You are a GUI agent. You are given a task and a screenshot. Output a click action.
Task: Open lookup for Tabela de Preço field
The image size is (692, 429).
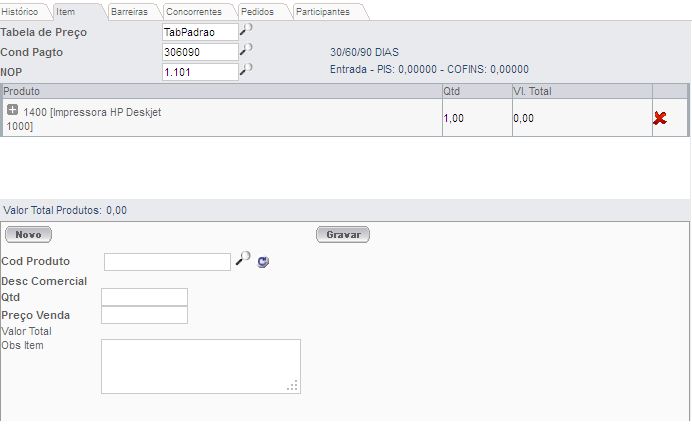coord(246,30)
